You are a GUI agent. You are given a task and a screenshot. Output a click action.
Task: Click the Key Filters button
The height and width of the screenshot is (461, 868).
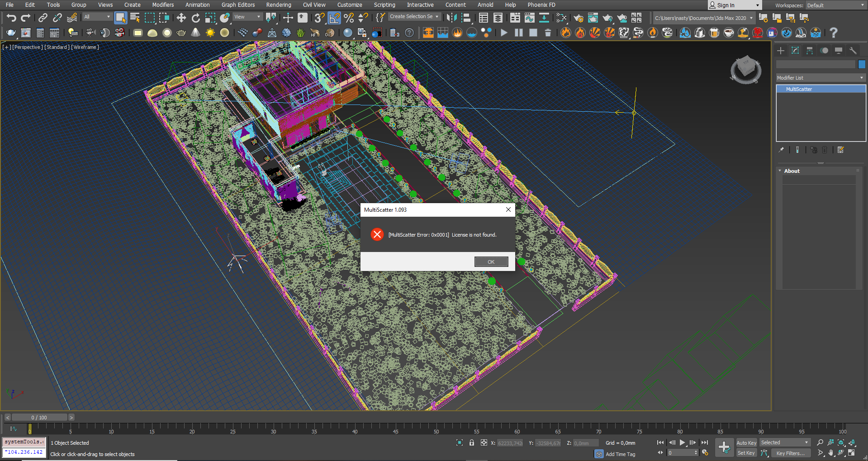click(790, 453)
